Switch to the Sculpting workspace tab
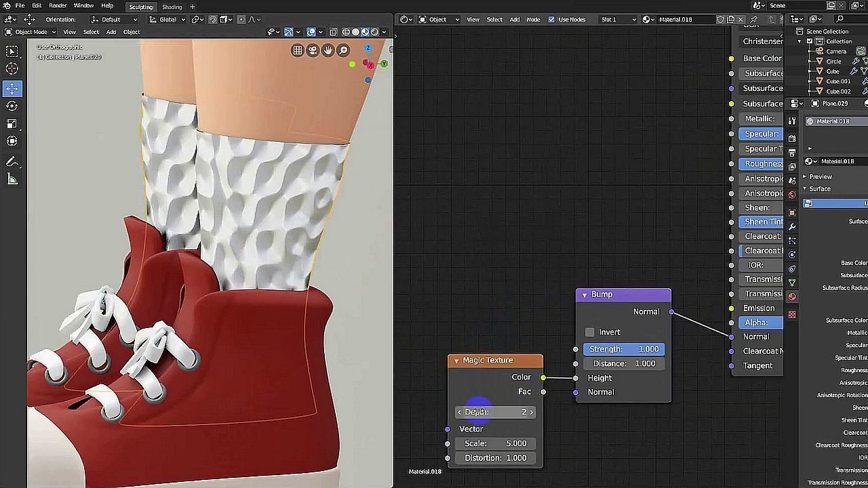Image resolution: width=868 pixels, height=488 pixels. point(140,7)
